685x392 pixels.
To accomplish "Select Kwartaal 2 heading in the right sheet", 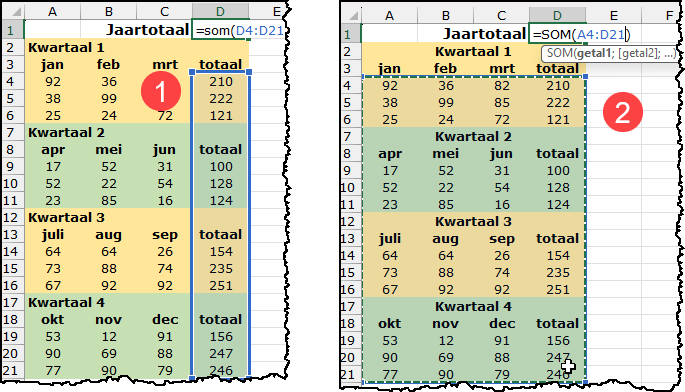I will 473,136.
